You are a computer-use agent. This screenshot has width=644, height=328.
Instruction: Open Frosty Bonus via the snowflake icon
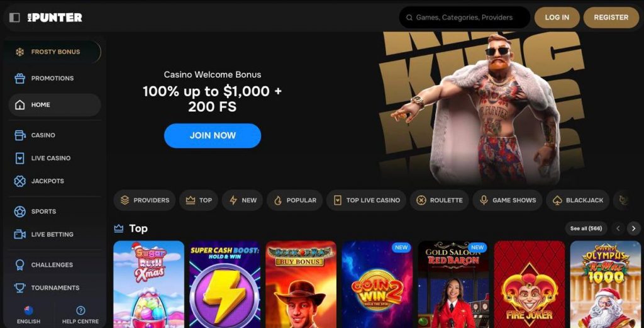pyautogui.click(x=19, y=52)
